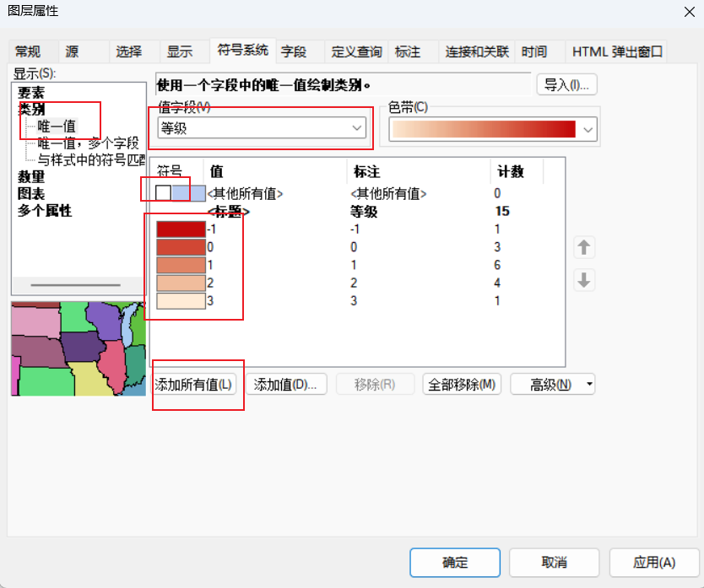Toggle the <其他所有值> checkbox
This screenshot has width=704, height=588.
click(x=163, y=193)
